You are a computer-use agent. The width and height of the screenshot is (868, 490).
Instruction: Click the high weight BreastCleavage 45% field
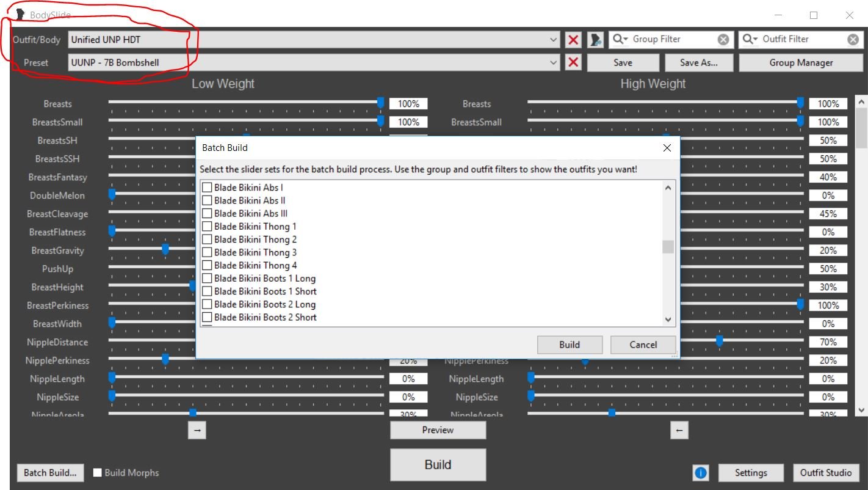click(828, 214)
